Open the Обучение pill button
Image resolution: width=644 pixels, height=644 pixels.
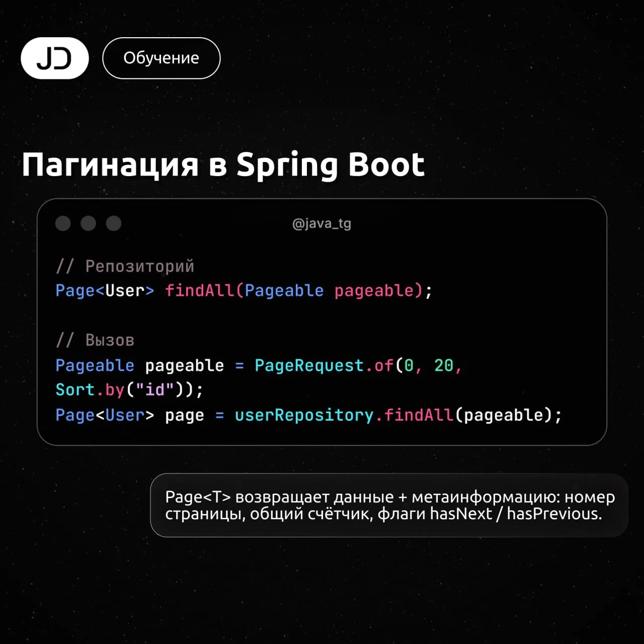pos(162,58)
